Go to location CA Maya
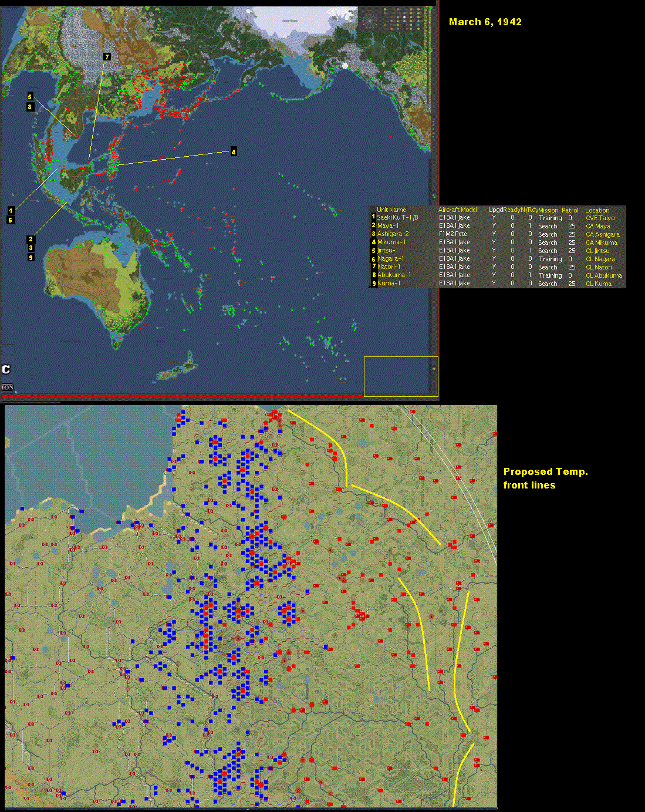645x812 pixels. click(597, 226)
